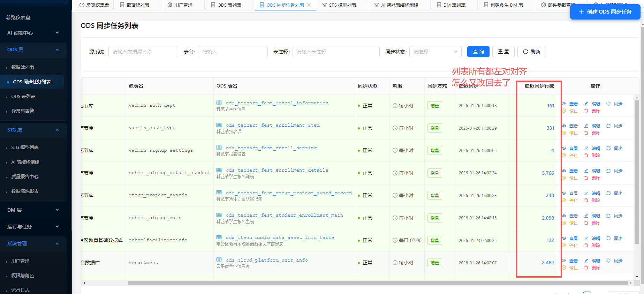Click the 源系统 input field

(x=143, y=52)
